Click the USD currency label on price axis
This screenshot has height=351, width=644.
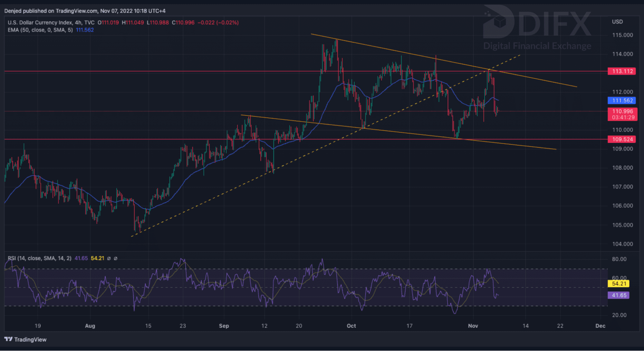click(x=617, y=22)
